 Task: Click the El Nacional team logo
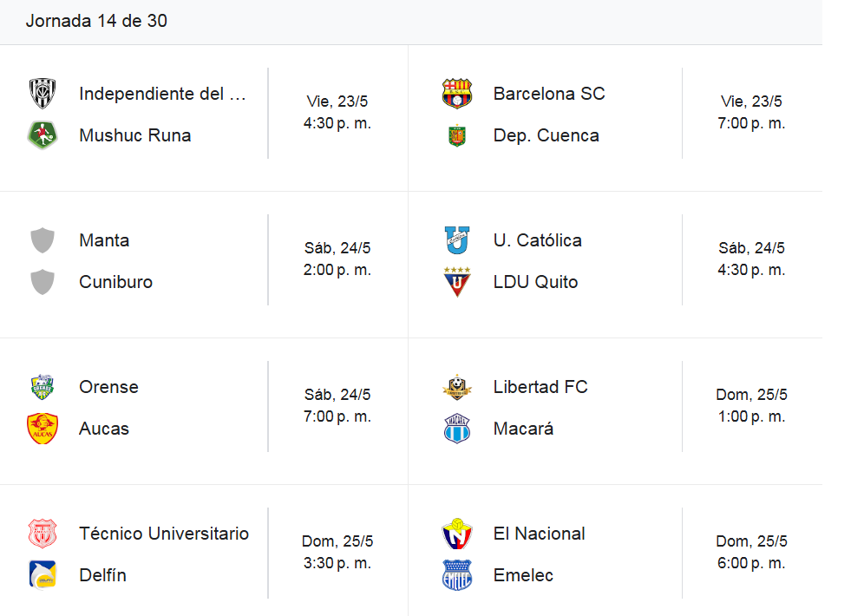(x=457, y=533)
